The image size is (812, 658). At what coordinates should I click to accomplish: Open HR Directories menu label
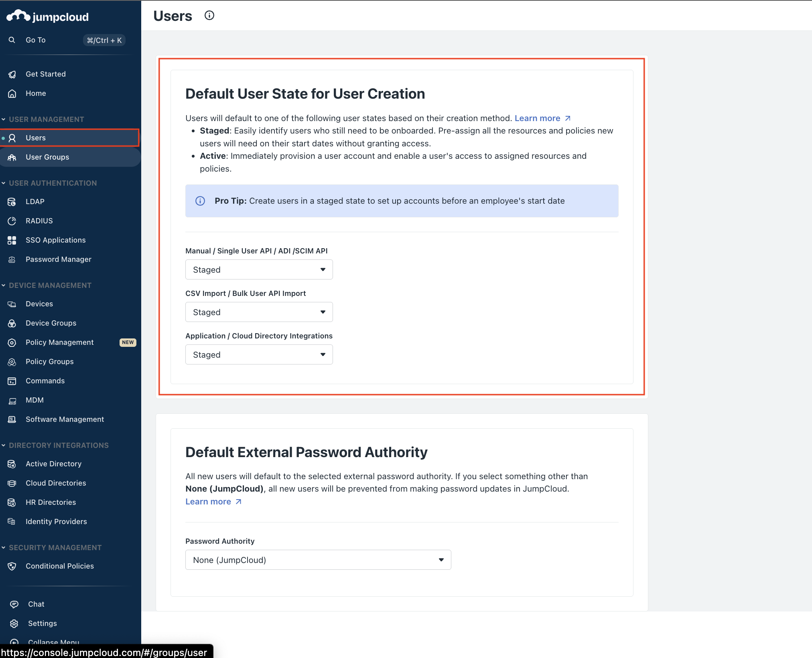(x=51, y=502)
